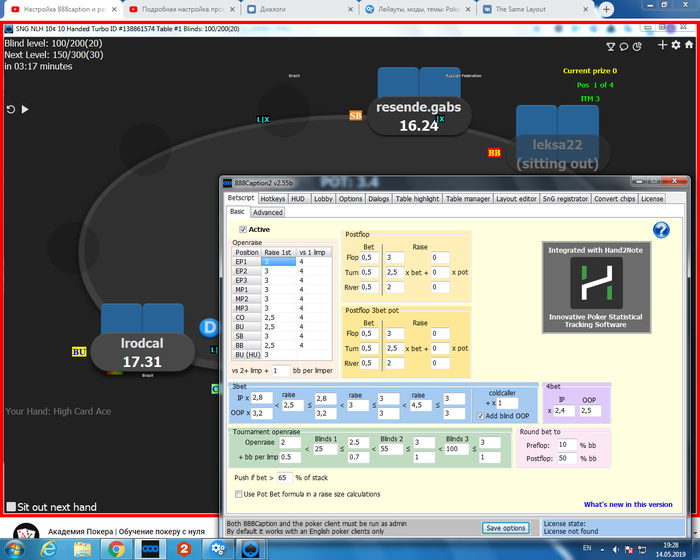Open the Options tab

[x=350, y=199]
